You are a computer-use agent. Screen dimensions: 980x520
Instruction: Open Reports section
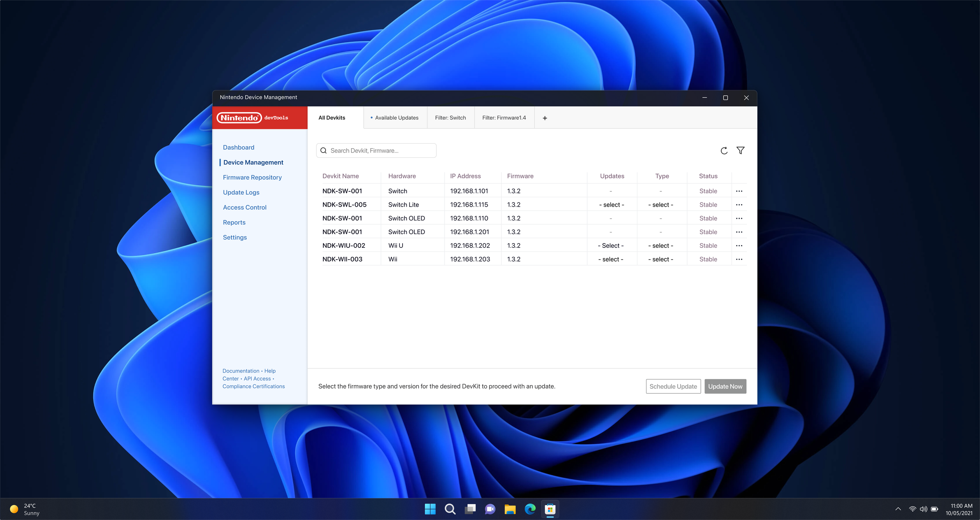pos(234,222)
